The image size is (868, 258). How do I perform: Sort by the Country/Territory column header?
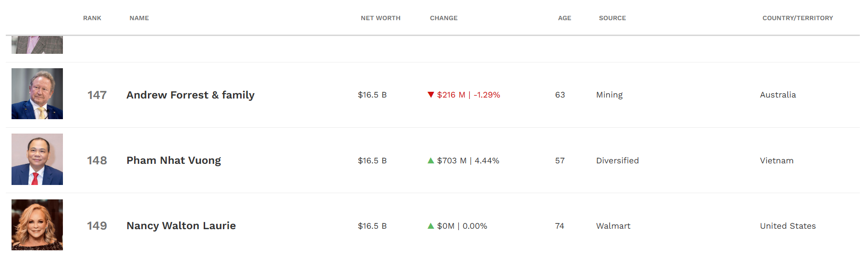(x=797, y=18)
